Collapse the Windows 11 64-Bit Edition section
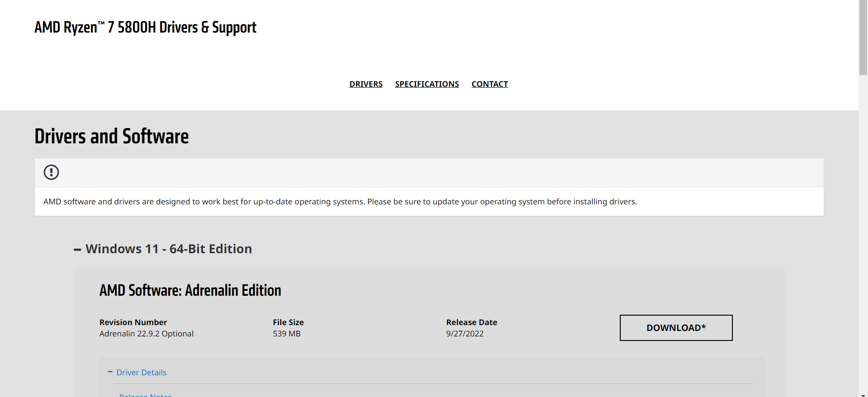Image resolution: width=868 pixels, height=397 pixels. [x=163, y=249]
